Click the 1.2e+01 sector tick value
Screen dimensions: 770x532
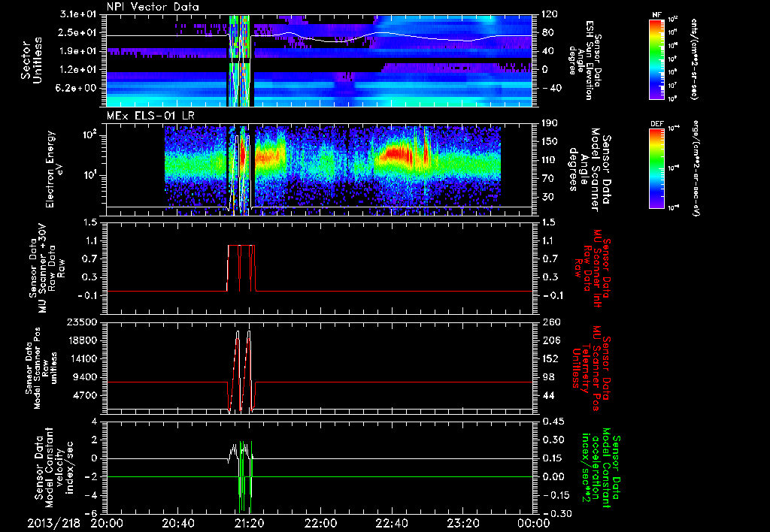pyautogui.click(x=79, y=69)
